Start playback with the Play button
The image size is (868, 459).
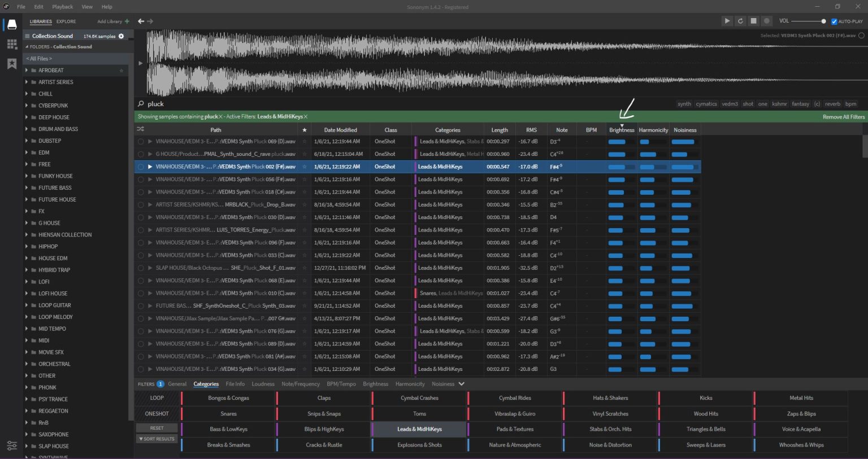(x=727, y=21)
